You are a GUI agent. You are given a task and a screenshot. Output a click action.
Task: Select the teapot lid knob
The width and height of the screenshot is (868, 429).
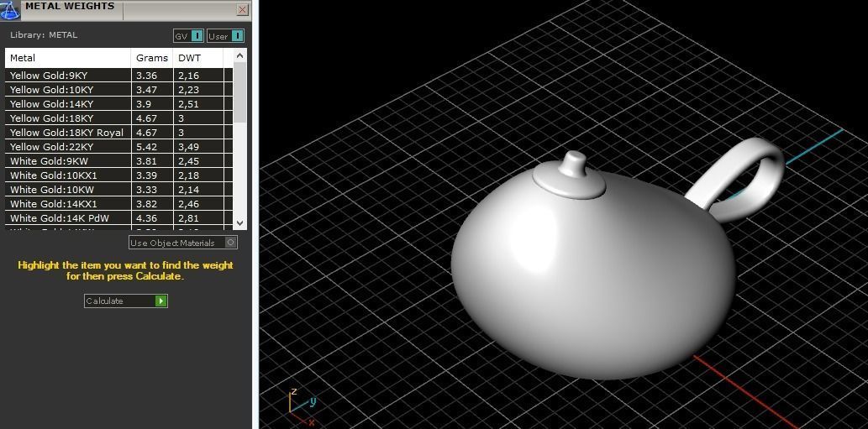(572, 165)
